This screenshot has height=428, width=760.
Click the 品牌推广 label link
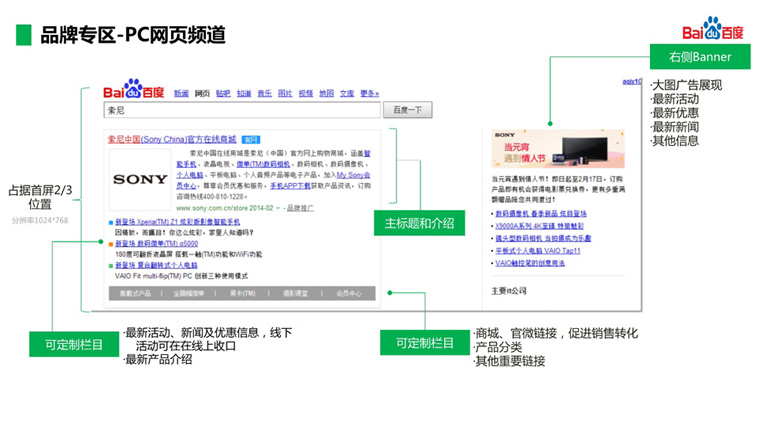click(x=300, y=208)
